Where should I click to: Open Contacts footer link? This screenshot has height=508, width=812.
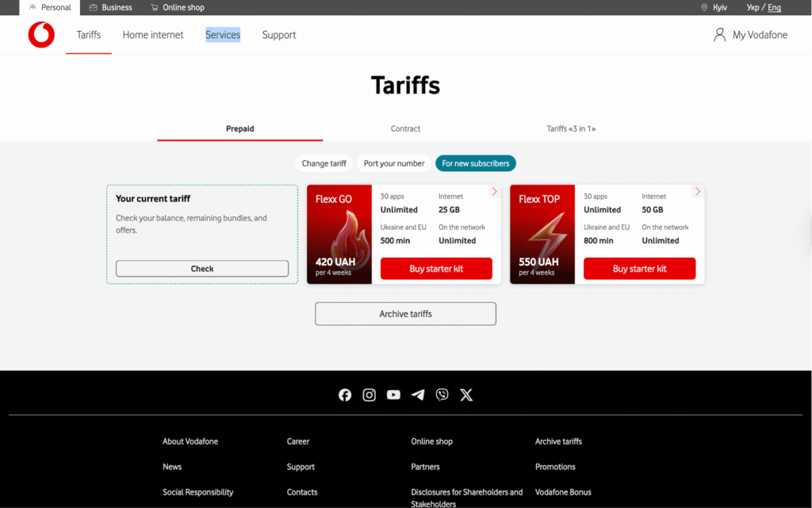(302, 492)
